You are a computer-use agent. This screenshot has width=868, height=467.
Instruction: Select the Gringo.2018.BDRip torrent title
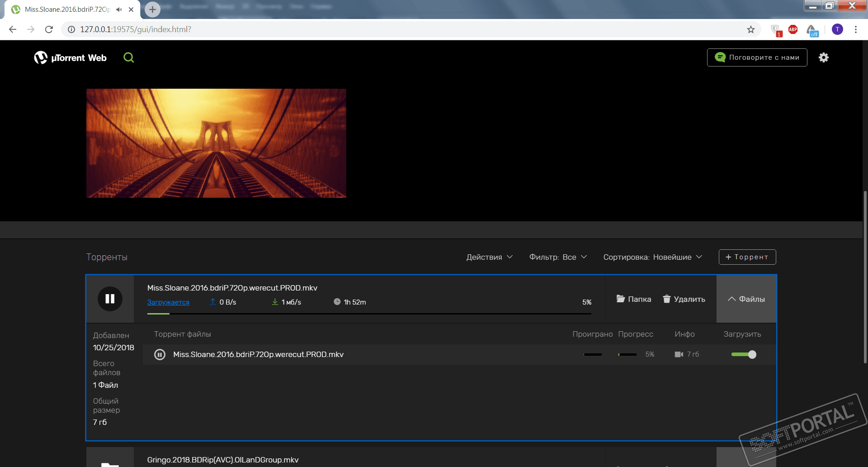tap(223, 460)
